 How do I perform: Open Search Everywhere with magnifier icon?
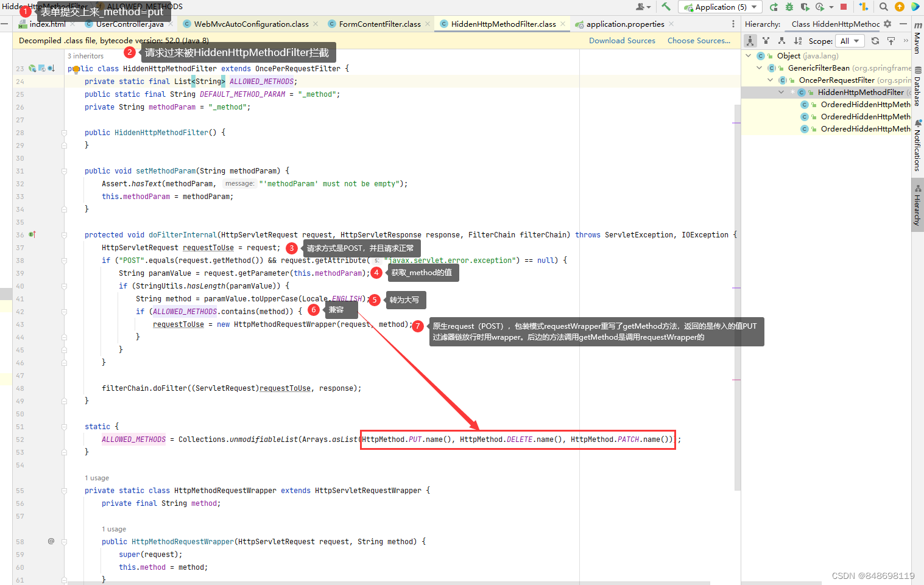[883, 7]
